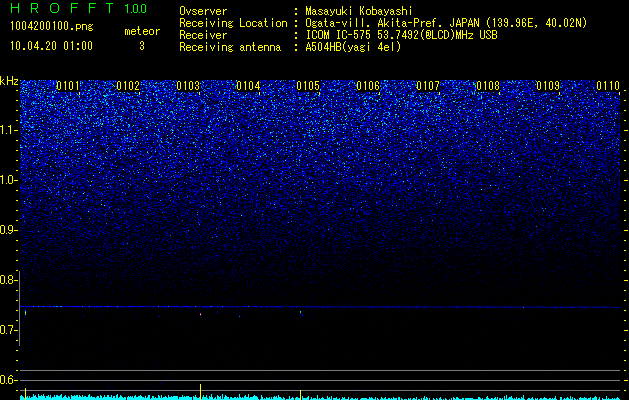Click time marker 0108
This screenshot has height=400, width=629.
(488, 86)
